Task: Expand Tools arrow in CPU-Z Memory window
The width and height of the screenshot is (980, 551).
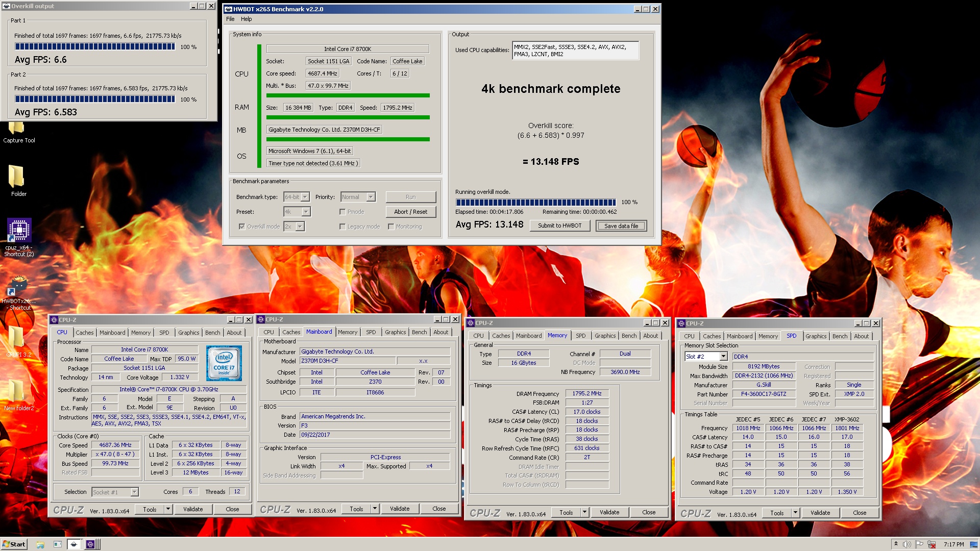Action: pyautogui.click(x=585, y=512)
